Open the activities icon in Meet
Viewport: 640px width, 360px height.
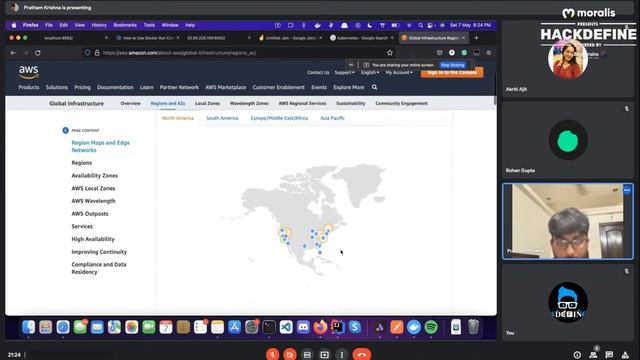point(625,355)
